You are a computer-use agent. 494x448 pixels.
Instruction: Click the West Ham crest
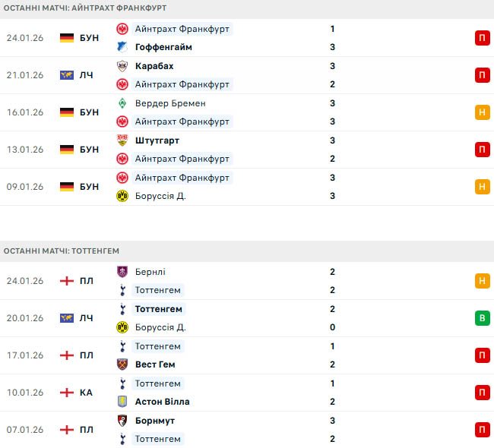pos(122,364)
